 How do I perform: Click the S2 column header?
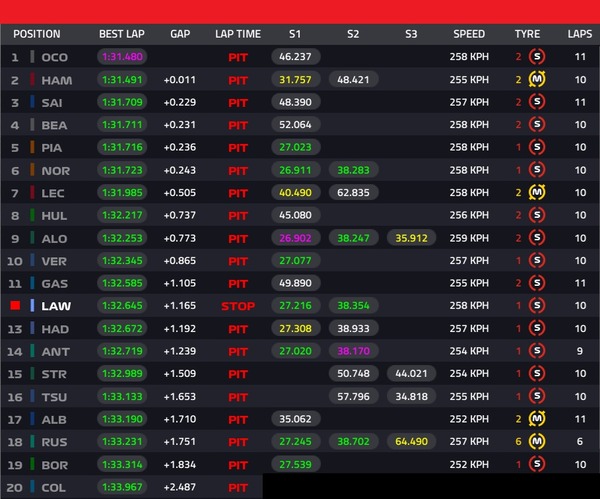pos(353,34)
